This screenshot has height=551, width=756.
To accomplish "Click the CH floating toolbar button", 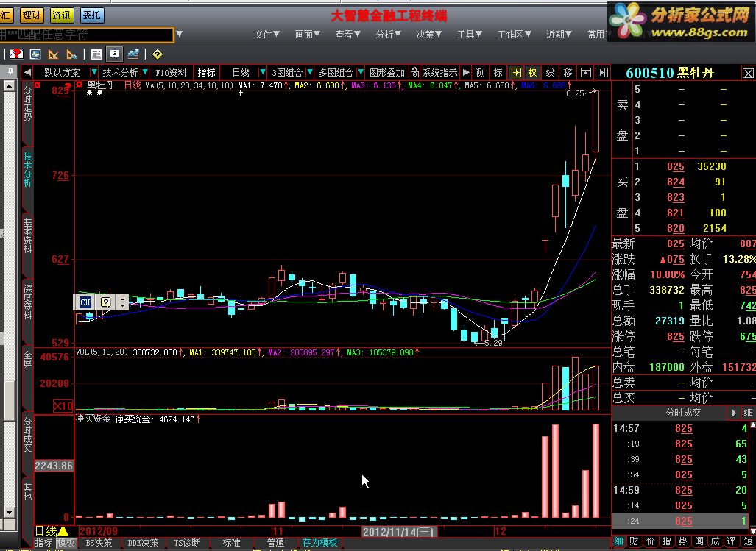I will tap(85, 302).
